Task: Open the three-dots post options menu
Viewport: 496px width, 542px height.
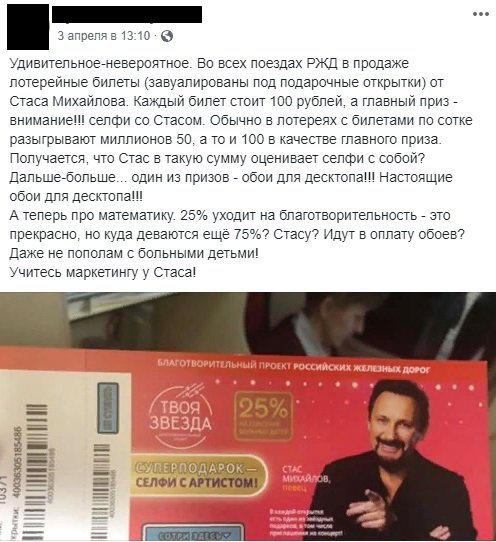Action: tap(481, 14)
